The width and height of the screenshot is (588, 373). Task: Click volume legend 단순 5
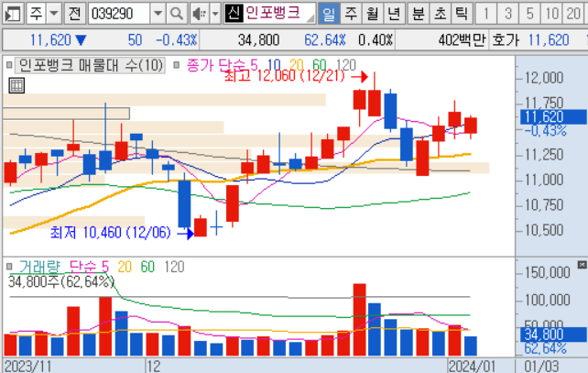pyautogui.click(x=89, y=267)
